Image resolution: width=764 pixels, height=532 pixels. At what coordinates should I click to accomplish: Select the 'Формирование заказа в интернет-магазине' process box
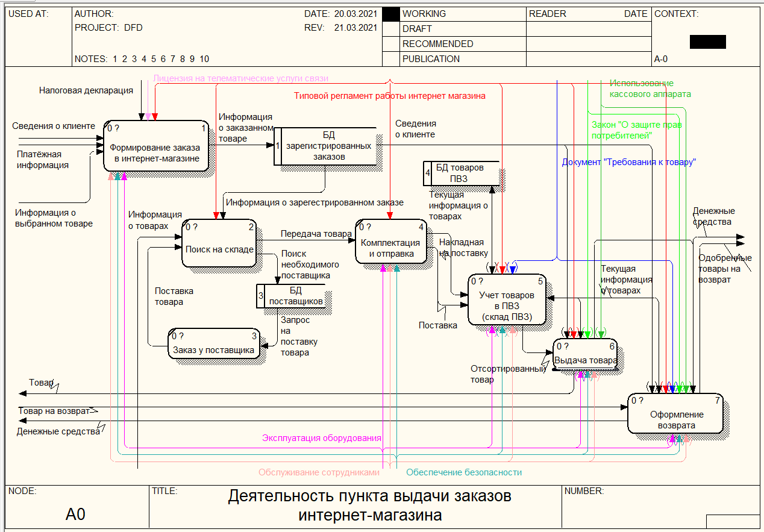coord(158,146)
